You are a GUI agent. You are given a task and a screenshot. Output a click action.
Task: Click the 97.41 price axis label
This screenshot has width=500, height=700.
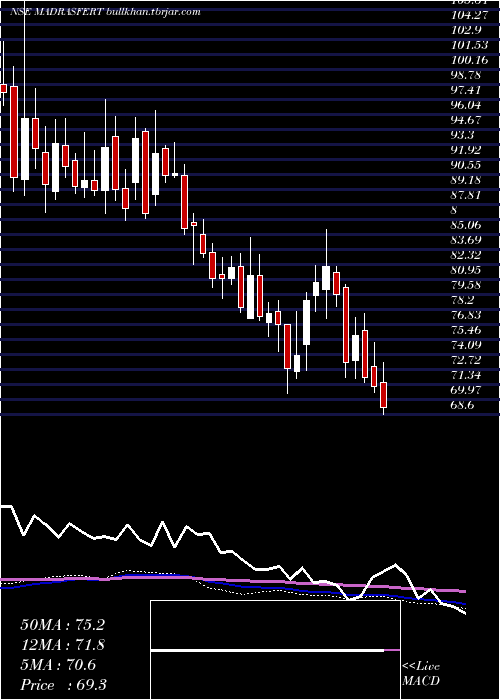(466, 90)
